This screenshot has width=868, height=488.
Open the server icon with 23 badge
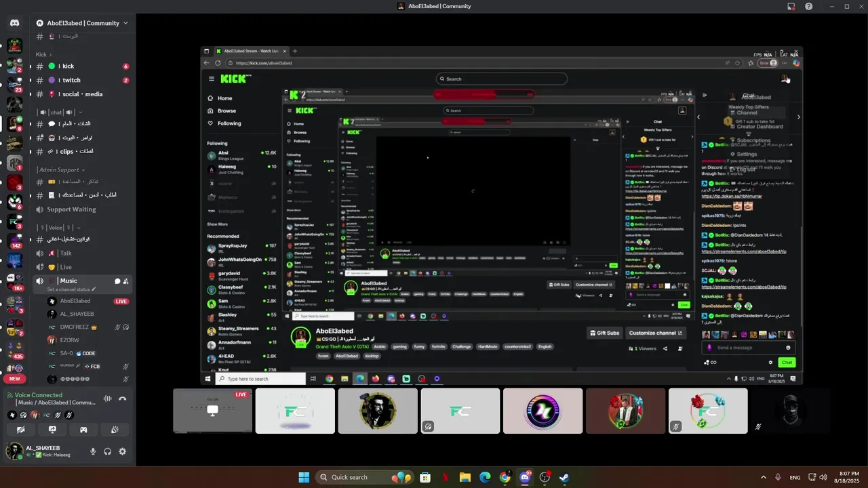click(14, 85)
